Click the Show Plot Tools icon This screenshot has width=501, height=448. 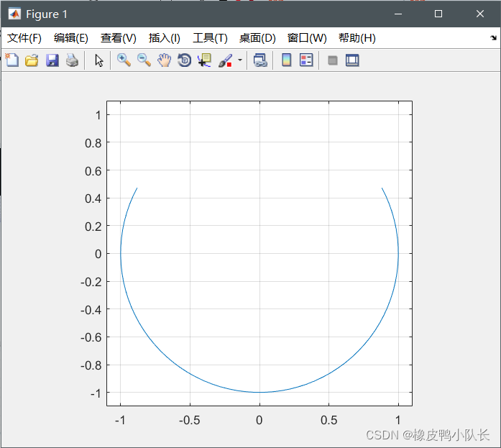[352, 60]
